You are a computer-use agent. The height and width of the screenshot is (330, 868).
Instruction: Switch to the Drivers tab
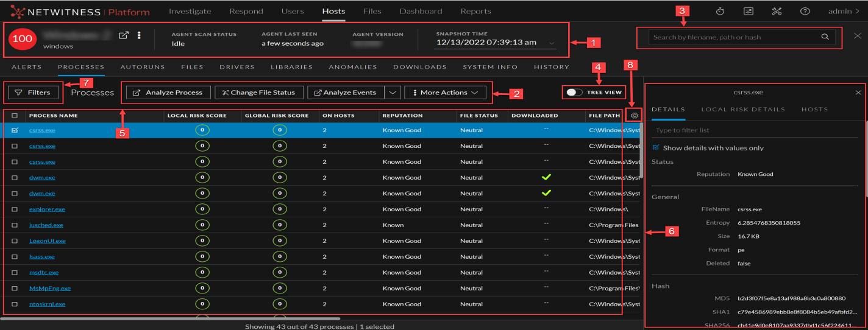pyautogui.click(x=237, y=67)
